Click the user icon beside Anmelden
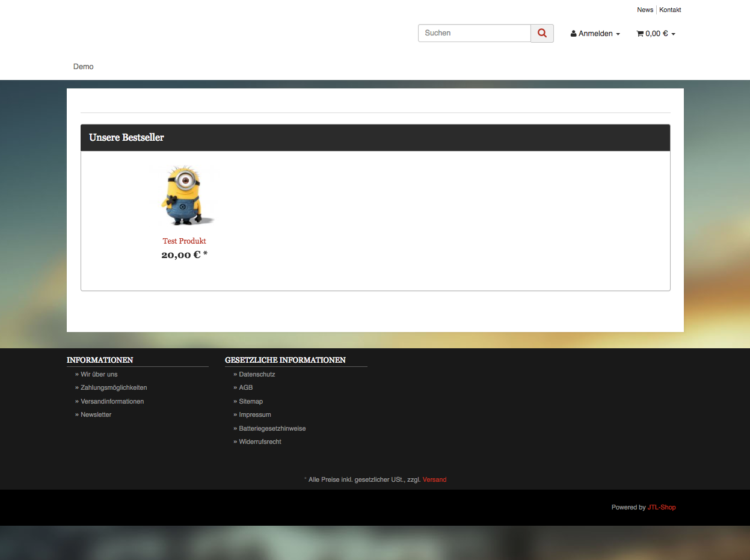The height and width of the screenshot is (560, 750). [574, 34]
